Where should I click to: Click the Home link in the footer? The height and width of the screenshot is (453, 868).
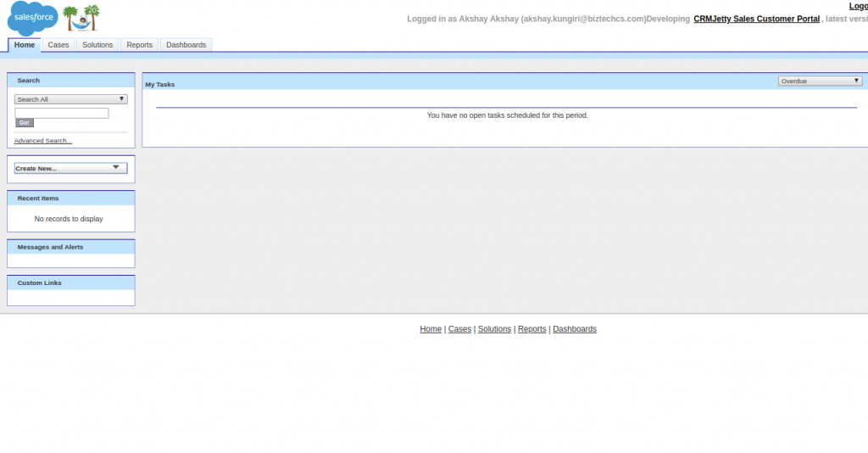pos(431,329)
